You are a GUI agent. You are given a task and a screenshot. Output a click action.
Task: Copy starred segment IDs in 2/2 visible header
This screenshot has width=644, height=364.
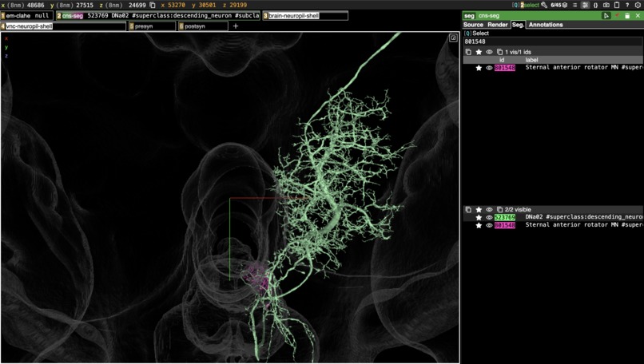pyautogui.click(x=468, y=209)
